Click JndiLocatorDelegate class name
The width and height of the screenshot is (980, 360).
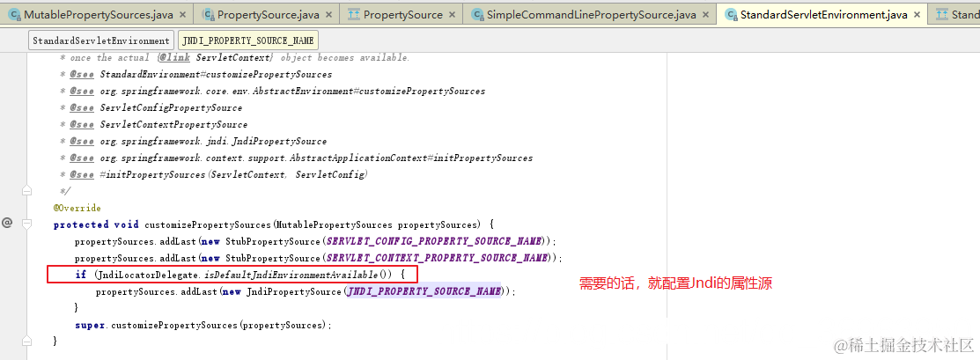coord(149,275)
